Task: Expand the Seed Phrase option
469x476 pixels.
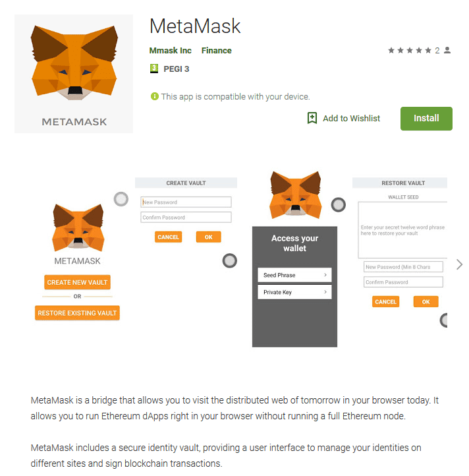Action: coord(294,275)
